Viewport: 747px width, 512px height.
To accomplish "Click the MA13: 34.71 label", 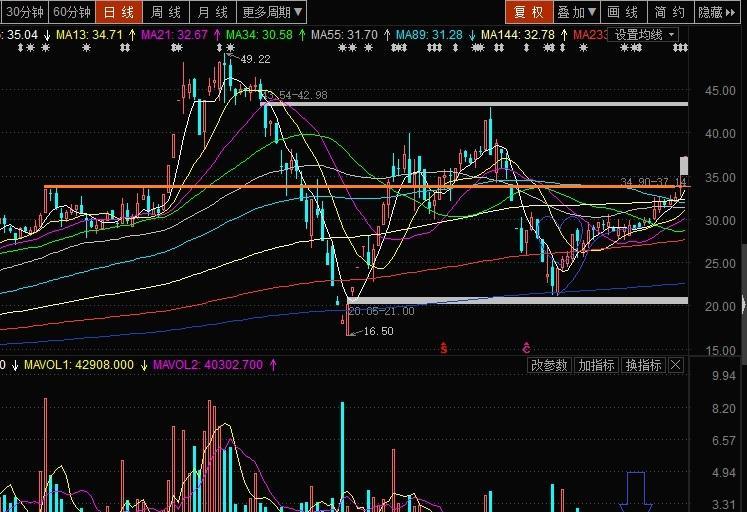I will [89, 35].
